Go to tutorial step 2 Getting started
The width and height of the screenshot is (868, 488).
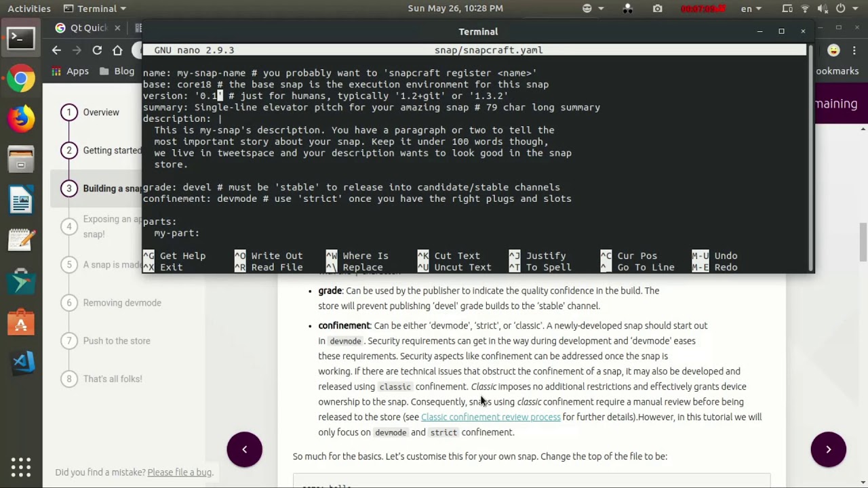tap(100, 150)
